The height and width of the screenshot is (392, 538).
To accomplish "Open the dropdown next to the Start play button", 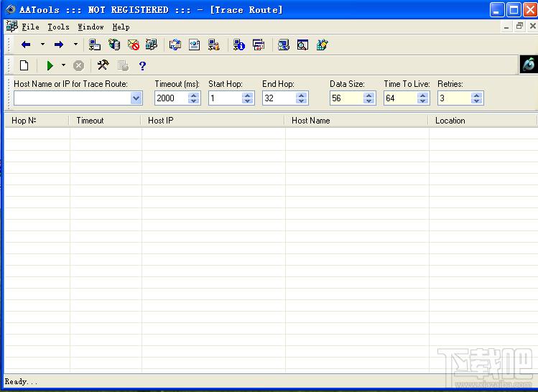I will pyautogui.click(x=63, y=65).
